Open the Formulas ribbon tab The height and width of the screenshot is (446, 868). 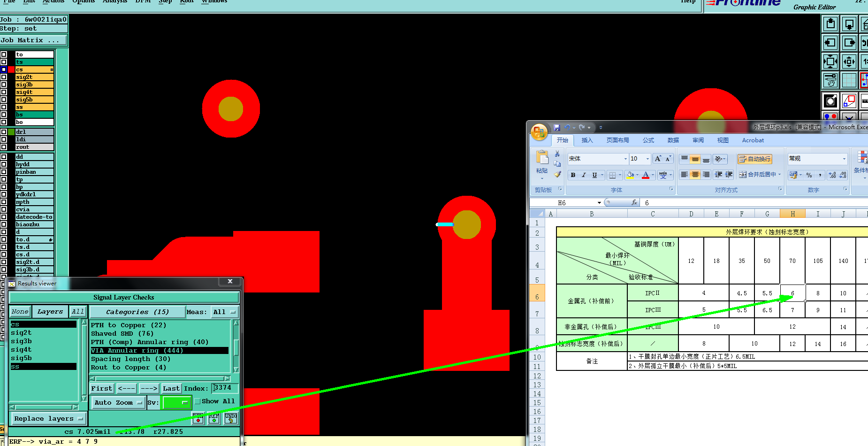coord(648,140)
